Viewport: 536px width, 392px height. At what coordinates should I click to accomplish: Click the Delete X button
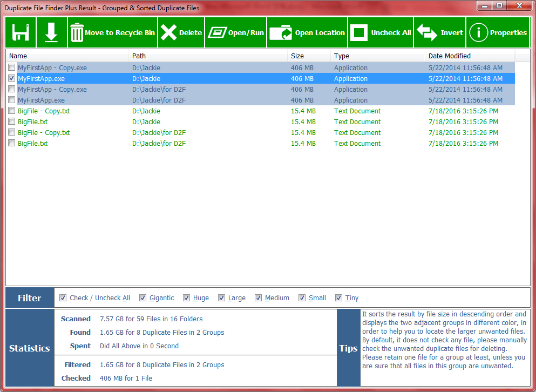181,32
